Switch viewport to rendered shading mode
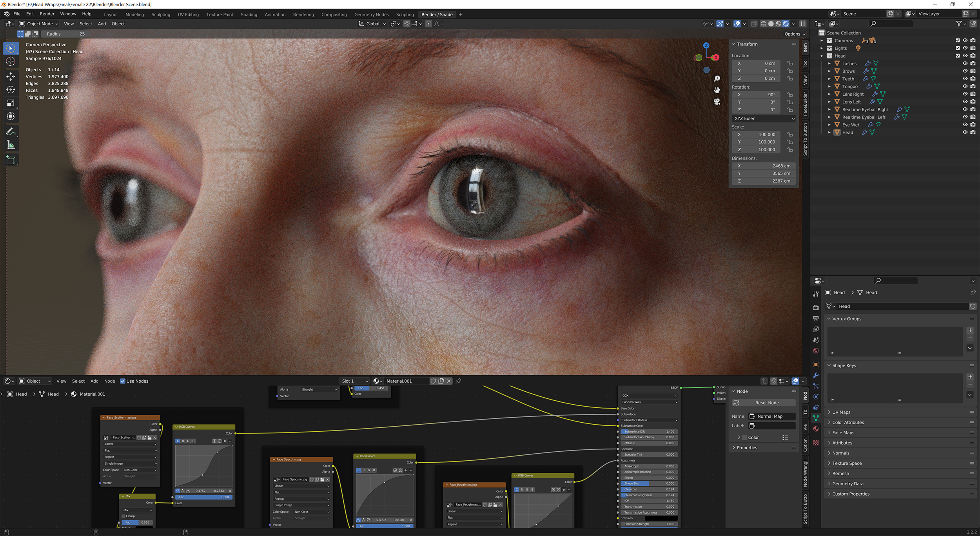This screenshot has height=536, width=980. point(786,24)
